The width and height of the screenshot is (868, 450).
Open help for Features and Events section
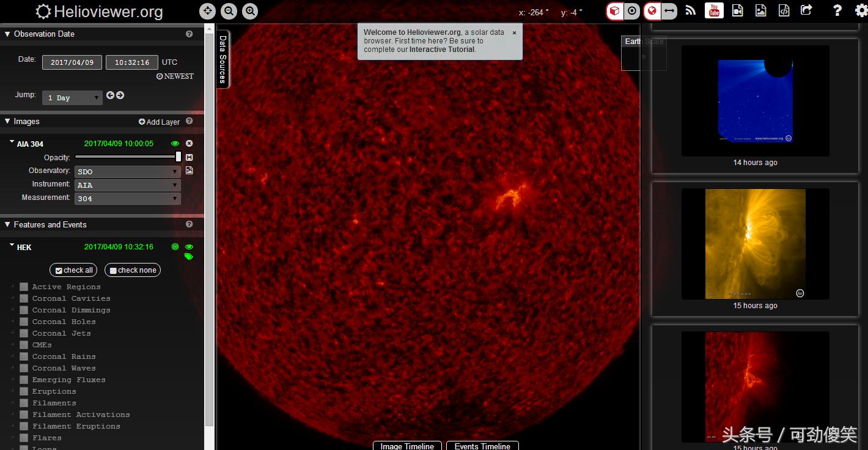[189, 224]
